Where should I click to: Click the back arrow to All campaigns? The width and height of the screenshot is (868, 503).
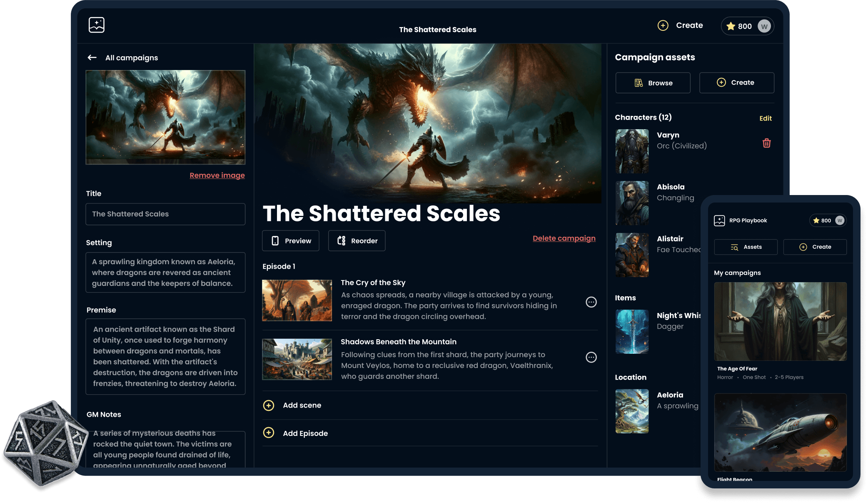pyautogui.click(x=92, y=58)
